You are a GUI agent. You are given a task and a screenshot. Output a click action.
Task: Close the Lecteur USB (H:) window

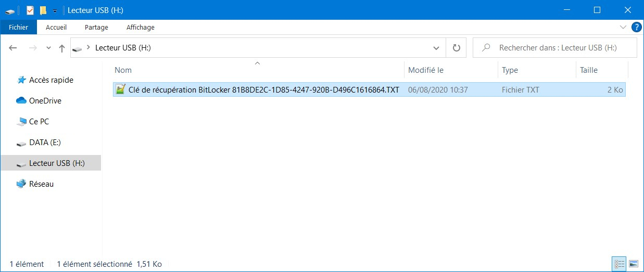tap(627, 10)
